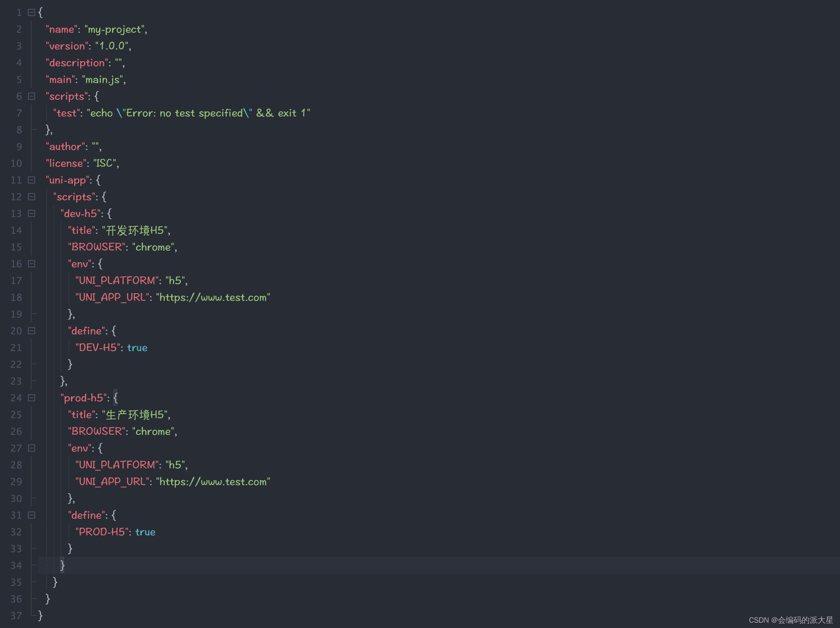Collapse the "scripts" block on line 6
Viewport: 840px width, 628px height.
[31, 96]
